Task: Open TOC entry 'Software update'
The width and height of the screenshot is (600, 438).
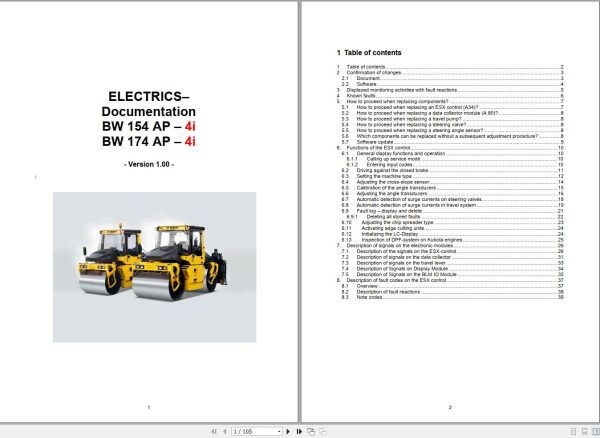Action: (x=452, y=142)
